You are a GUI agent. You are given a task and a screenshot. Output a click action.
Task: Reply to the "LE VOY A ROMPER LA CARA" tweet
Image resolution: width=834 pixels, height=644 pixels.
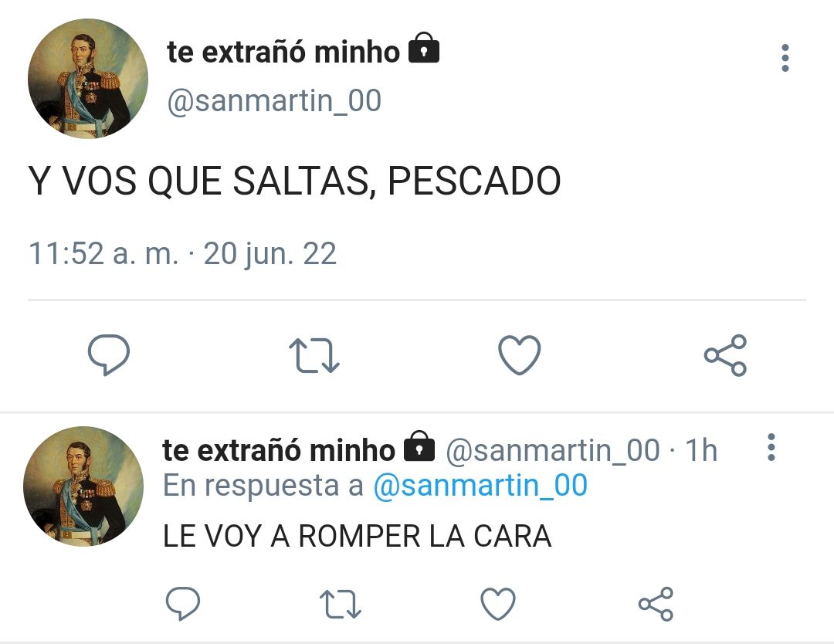point(183,604)
